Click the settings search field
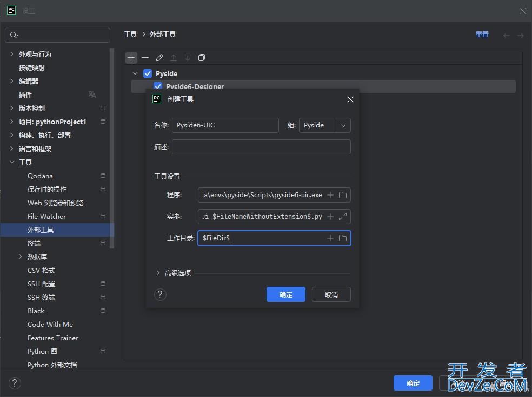 57,35
